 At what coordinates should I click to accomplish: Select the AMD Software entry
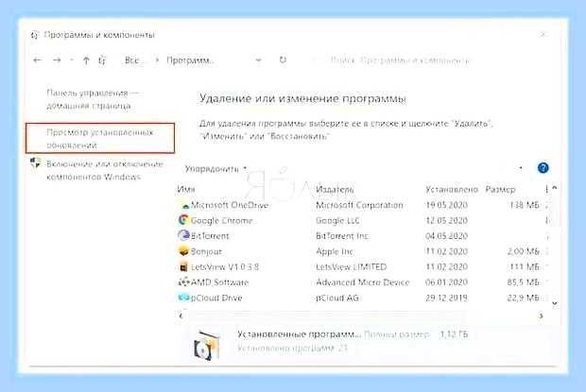pos(219,282)
